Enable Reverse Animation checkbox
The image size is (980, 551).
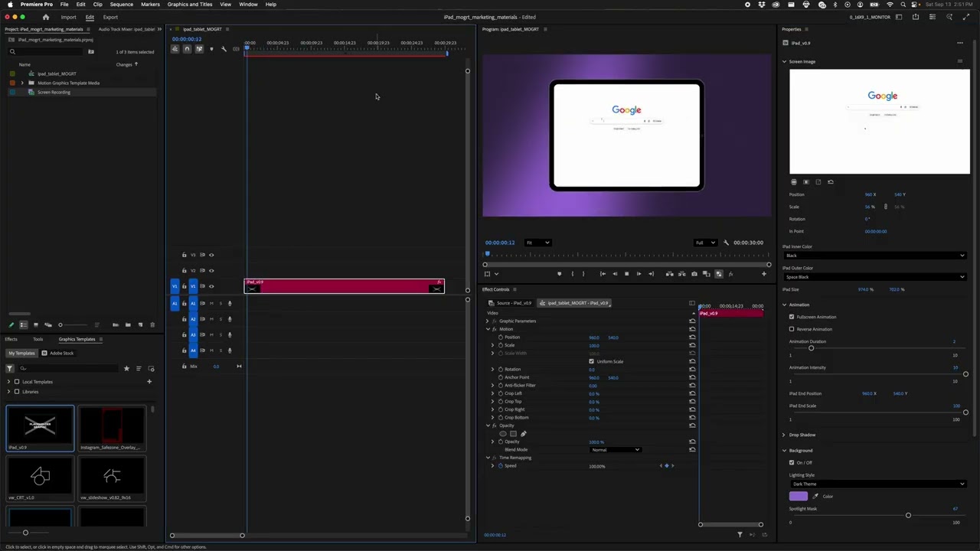tap(792, 329)
